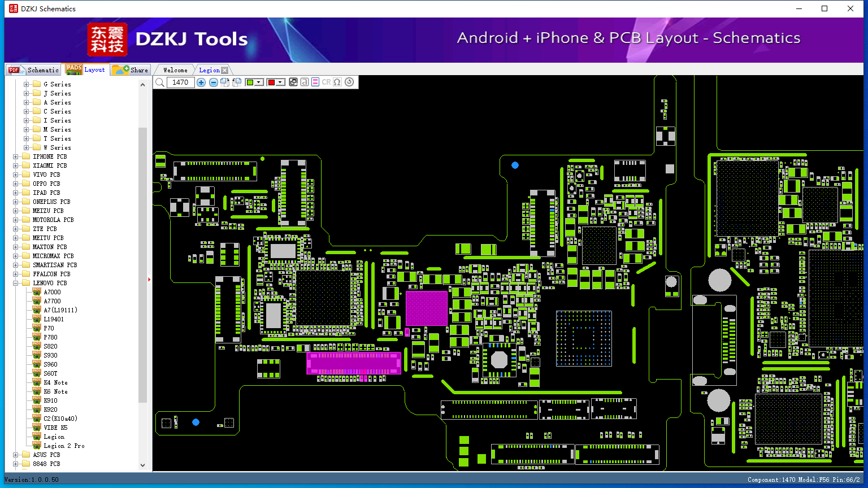Click the folder icon beside G Series
868x488 pixels.
(x=37, y=84)
